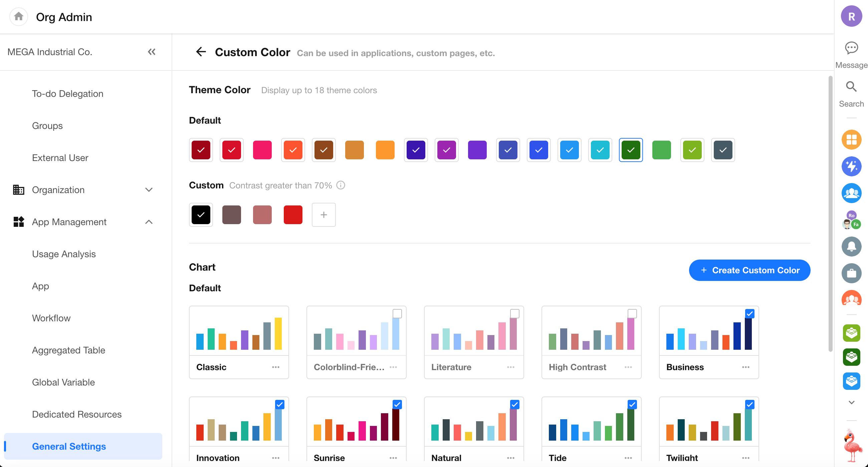Expand more apps chevron in right rail

[x=851, y=402]
